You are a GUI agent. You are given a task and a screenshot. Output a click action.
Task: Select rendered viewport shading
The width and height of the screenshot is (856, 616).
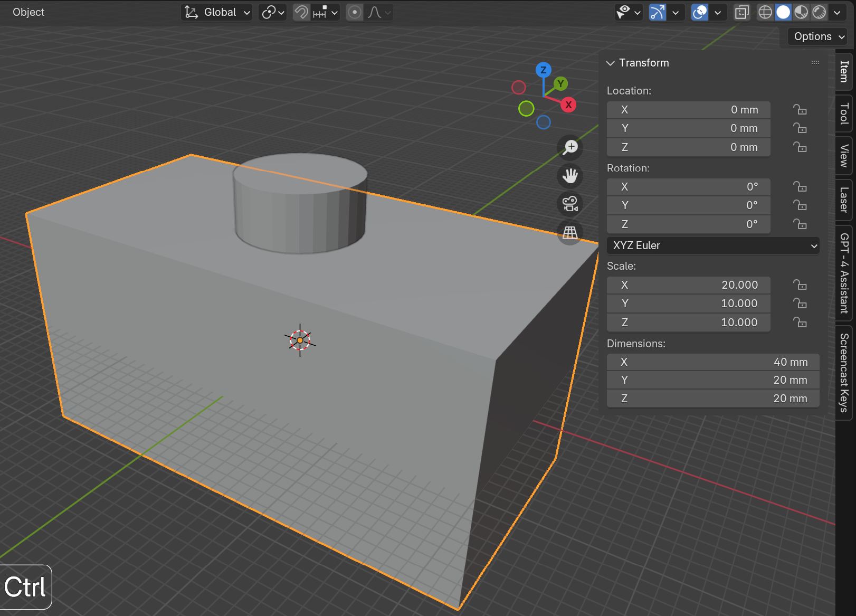(819, 12)
